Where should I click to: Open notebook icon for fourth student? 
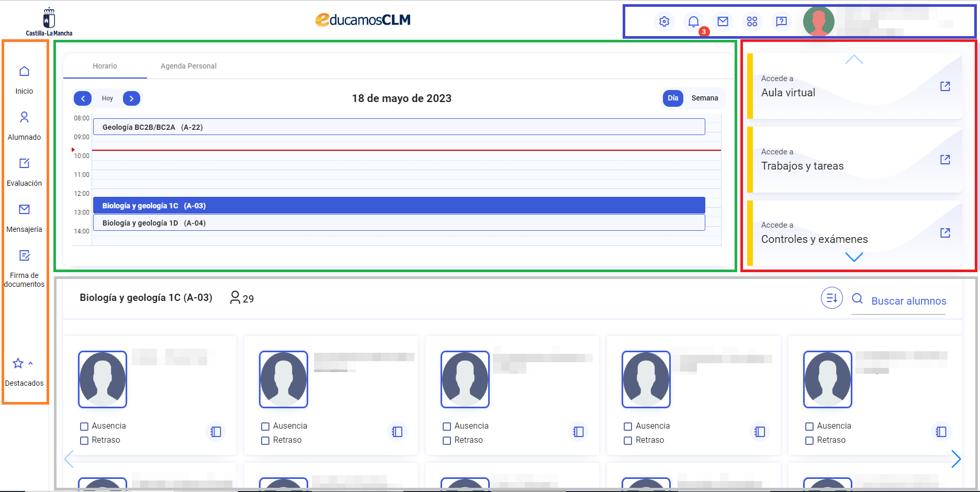coord(760,432)
